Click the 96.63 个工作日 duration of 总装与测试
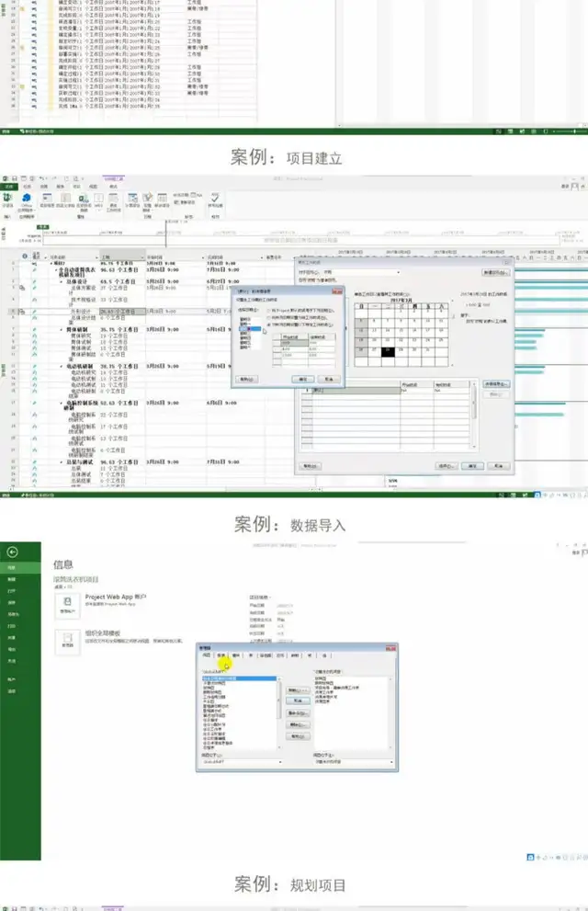 [119, 462]
